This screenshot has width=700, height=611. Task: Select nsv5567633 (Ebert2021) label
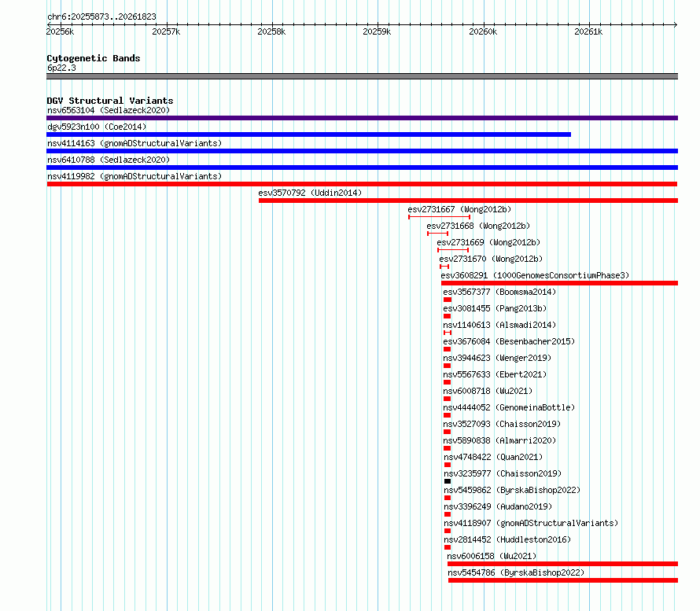coord(495,374)
